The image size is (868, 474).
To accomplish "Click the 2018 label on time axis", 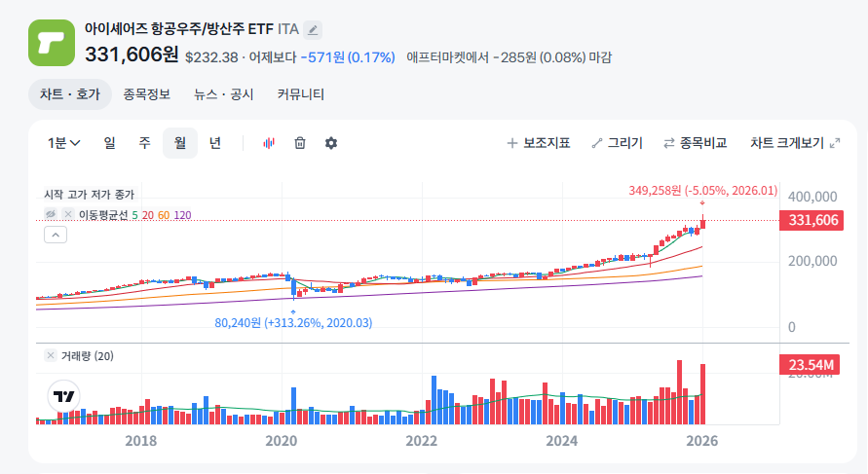I will 140,441.
